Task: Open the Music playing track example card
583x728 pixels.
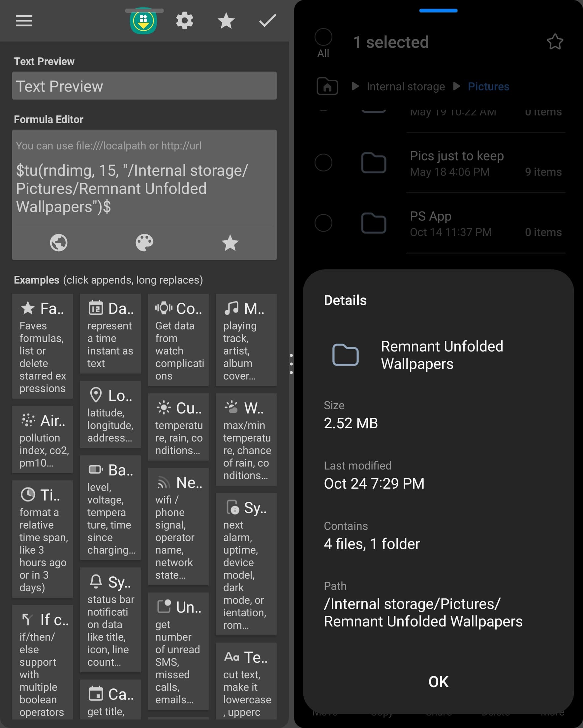Action: pos(246,340)
